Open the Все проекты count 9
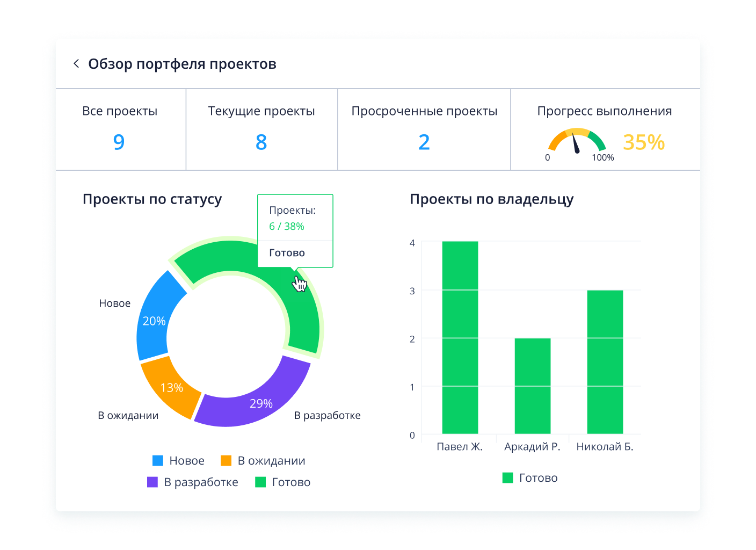756x550 pixels. (x=119, y=142)
